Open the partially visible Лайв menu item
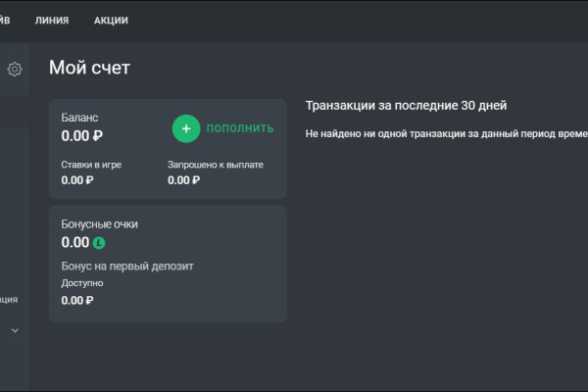 pyautogui.click(x=5, y=21)
